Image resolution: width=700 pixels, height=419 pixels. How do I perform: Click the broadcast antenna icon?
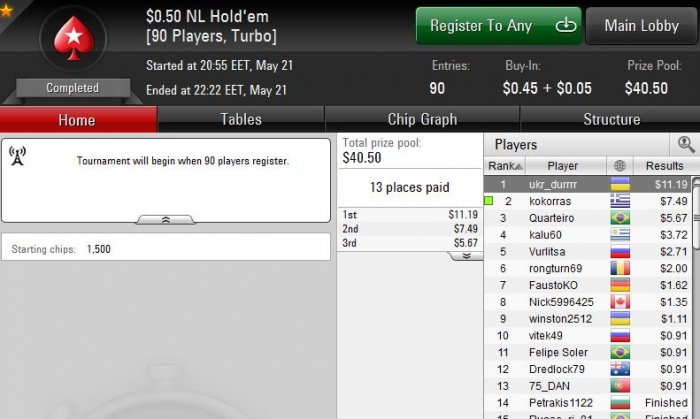[x=17, y=156]
